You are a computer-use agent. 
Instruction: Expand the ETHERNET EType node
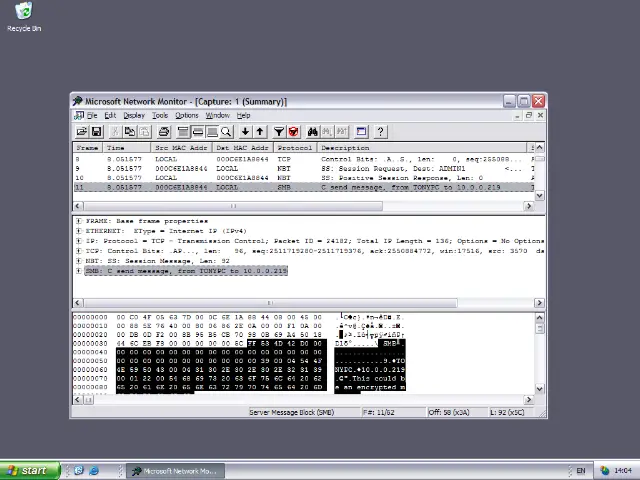[x=79, y=231]
